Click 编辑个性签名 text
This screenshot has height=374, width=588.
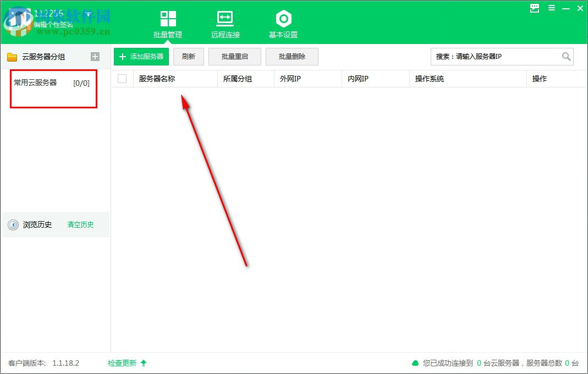point(53,25)
